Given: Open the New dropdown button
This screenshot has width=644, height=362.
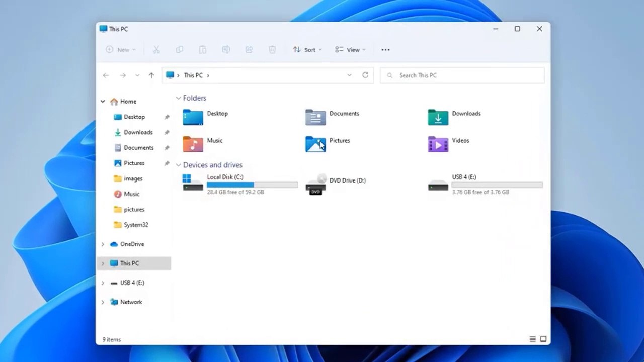Looking at the screenshot, I should (x=121, y=50).
